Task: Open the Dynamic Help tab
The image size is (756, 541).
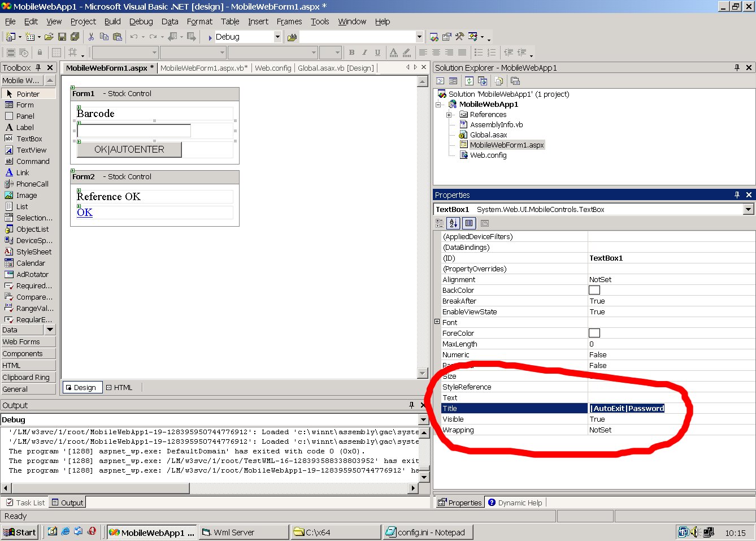Action: click(515, 503)
